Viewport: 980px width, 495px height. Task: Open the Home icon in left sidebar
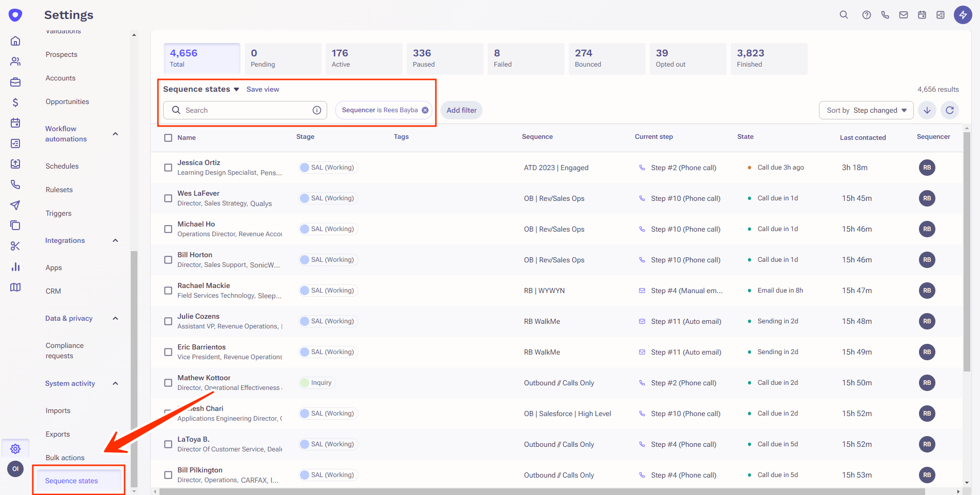point(15,41)
